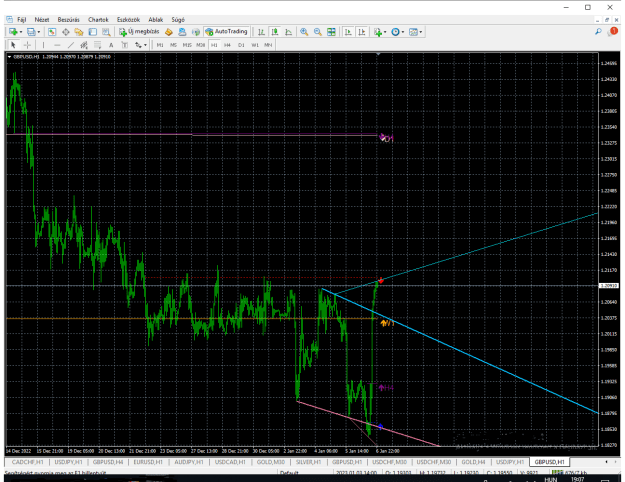Select the Arrows drawing tool

click(138, 45)
